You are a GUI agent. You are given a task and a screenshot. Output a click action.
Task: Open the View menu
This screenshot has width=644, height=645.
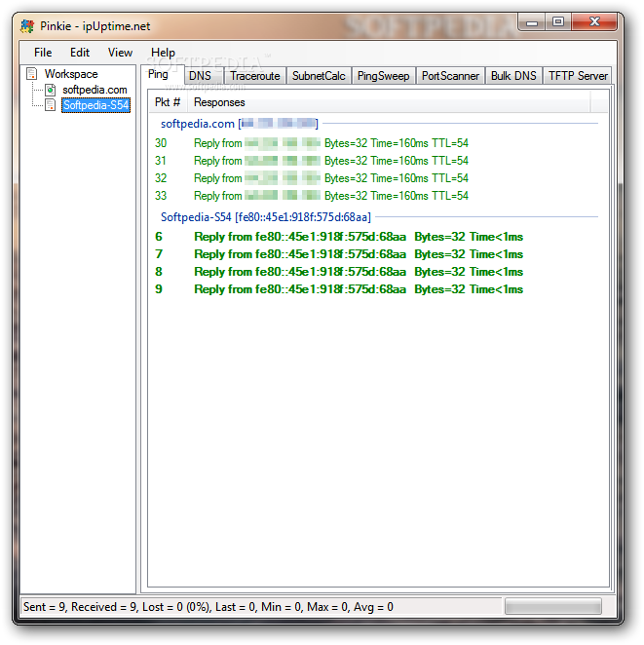point(120,53)
